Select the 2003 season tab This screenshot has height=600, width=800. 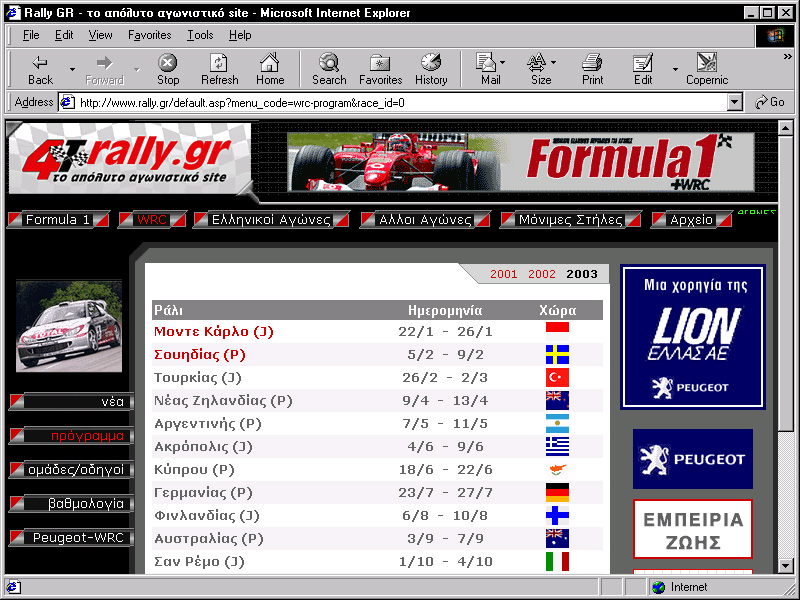(582, 274)
